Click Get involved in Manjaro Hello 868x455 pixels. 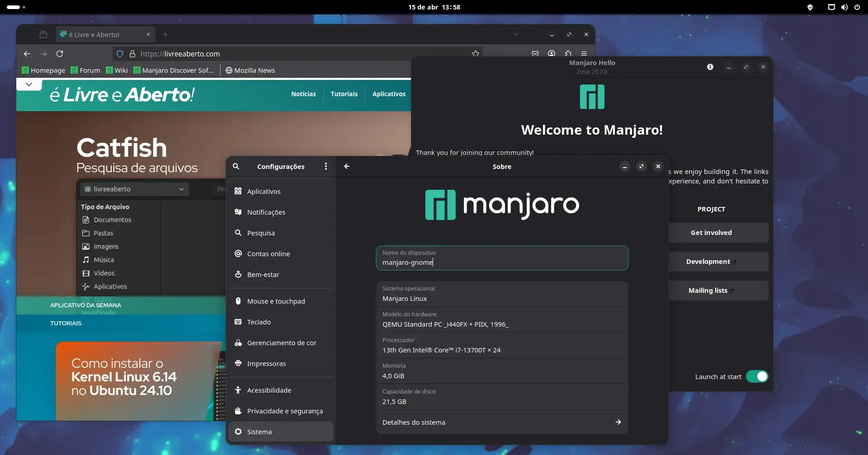[x=718, y=232]
